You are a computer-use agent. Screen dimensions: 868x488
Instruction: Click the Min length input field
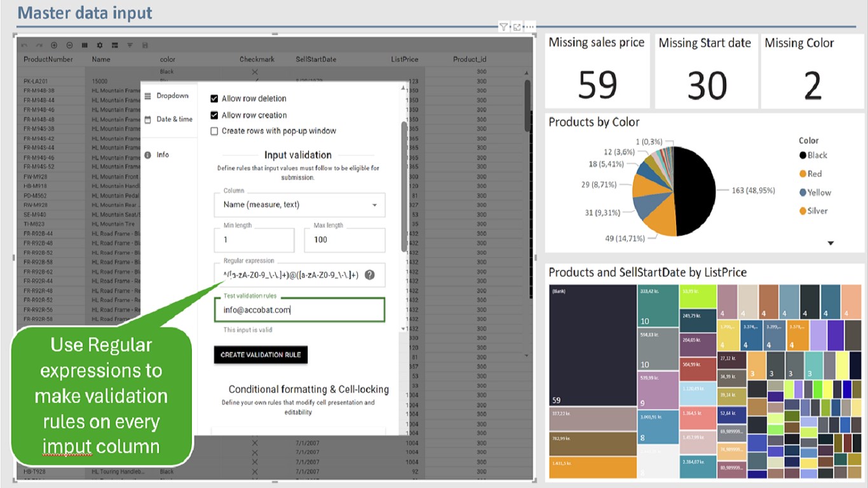(254, 240)
